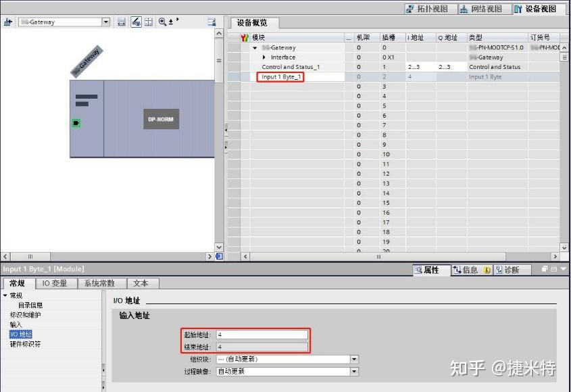
Task: Click the save window settings toolbar icon
Action: 212,22
